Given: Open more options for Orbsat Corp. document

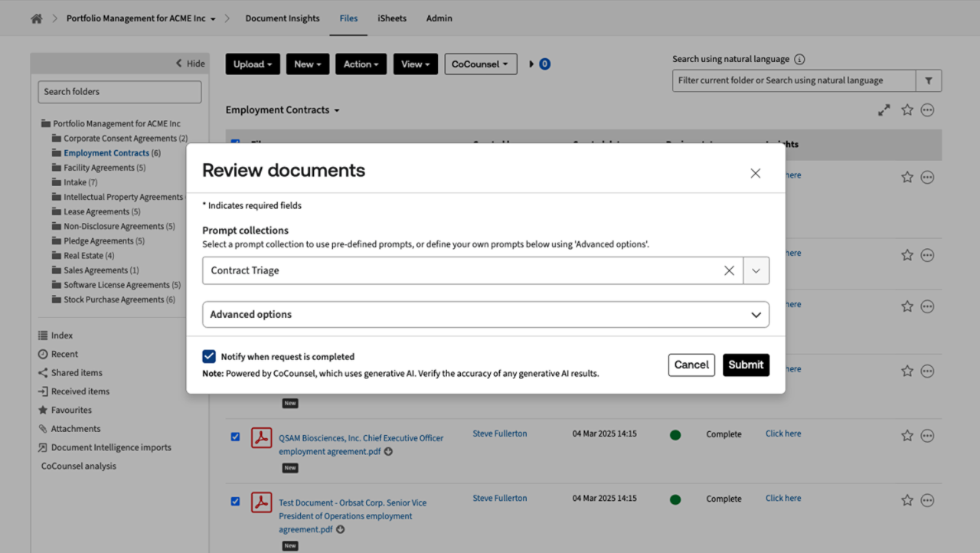Looking at the screenshot, I should [x=927, y=500].
